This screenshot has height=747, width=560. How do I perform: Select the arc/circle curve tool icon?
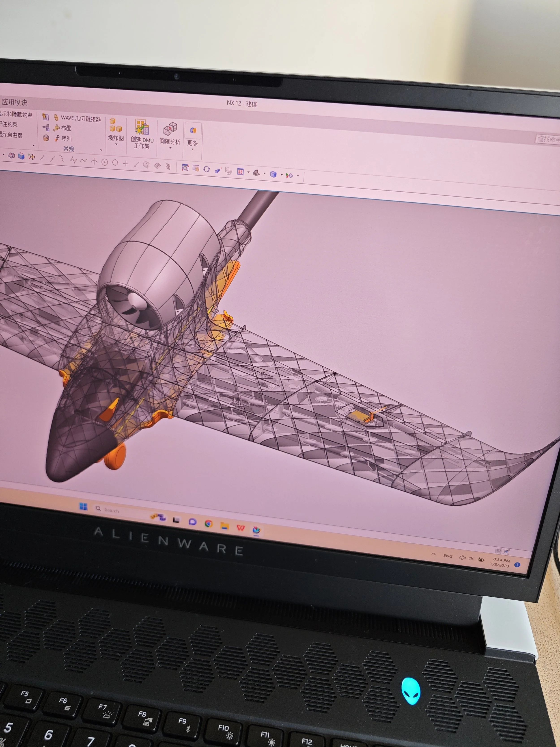click(x=105, y=162)
